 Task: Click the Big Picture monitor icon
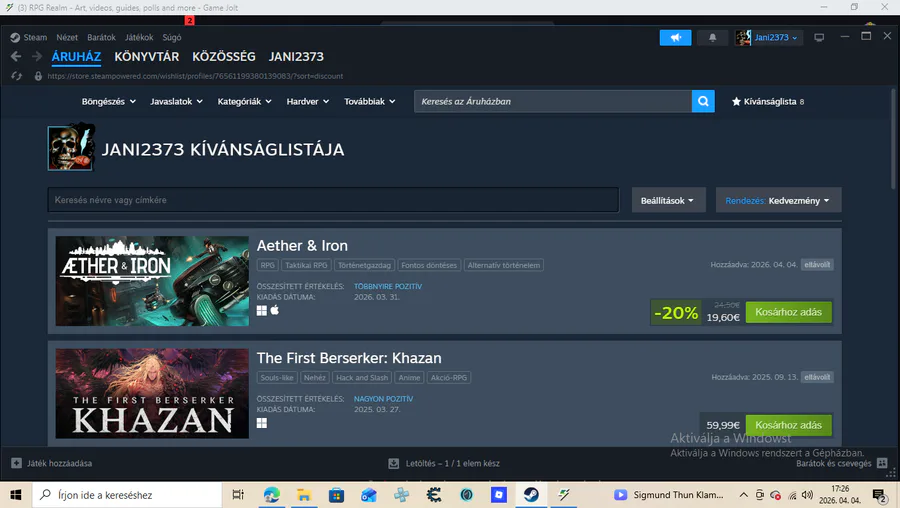(819, 37)
